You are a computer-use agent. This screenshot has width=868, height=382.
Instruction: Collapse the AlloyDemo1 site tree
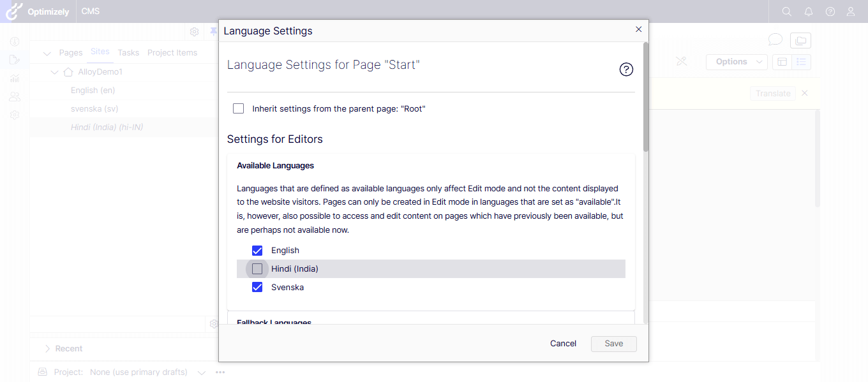(55, 71)
